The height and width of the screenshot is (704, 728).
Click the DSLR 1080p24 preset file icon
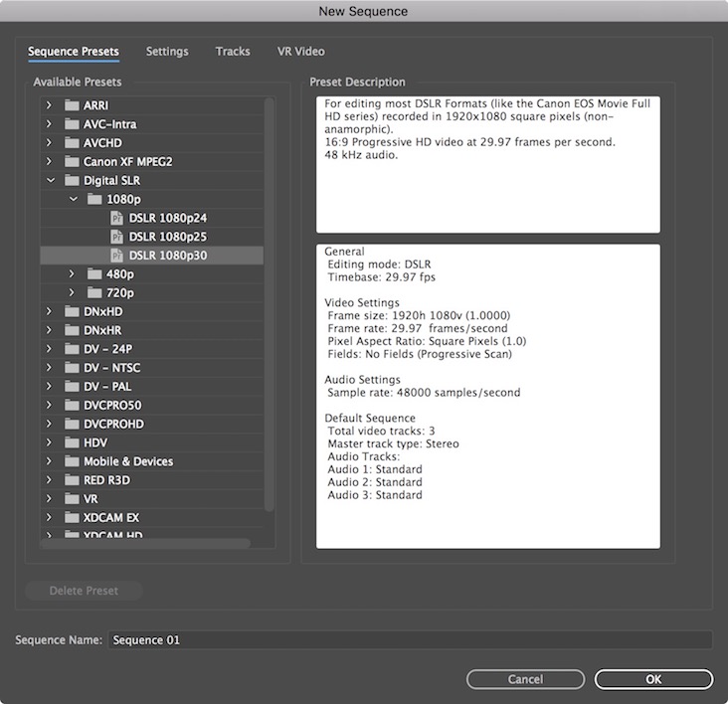[116, 218]
